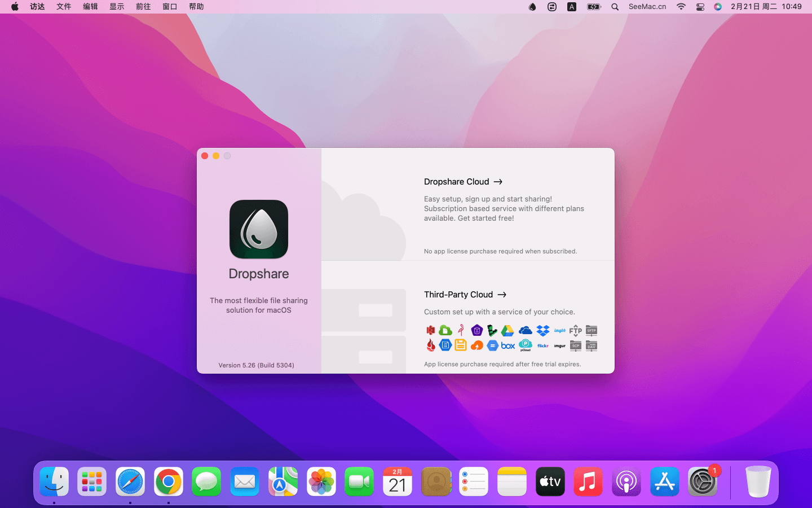Viewport: 812px width, 508px height.
Task: Select the Dropbox service icon
Action: tap(543, 331)
